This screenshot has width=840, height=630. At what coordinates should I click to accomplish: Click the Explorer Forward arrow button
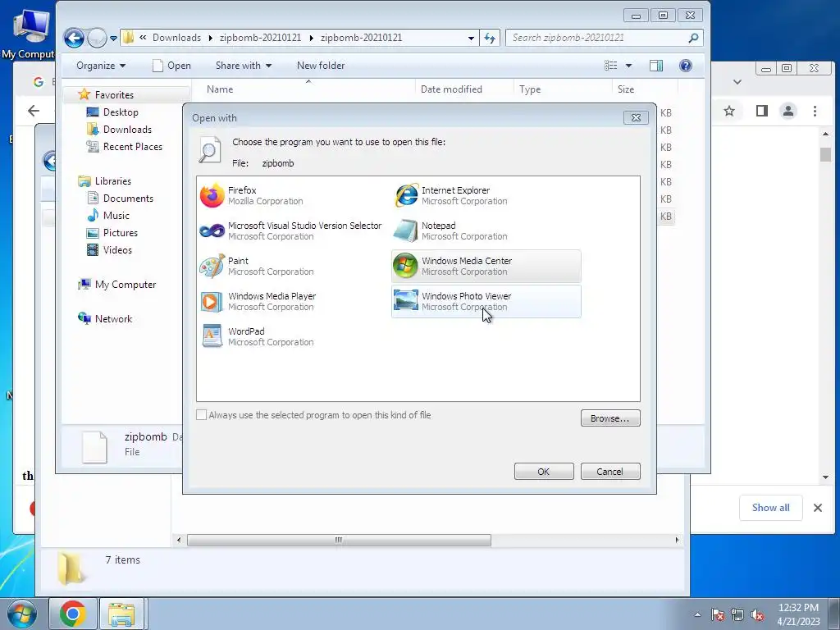pyautogui.click(x=97, y=38)
